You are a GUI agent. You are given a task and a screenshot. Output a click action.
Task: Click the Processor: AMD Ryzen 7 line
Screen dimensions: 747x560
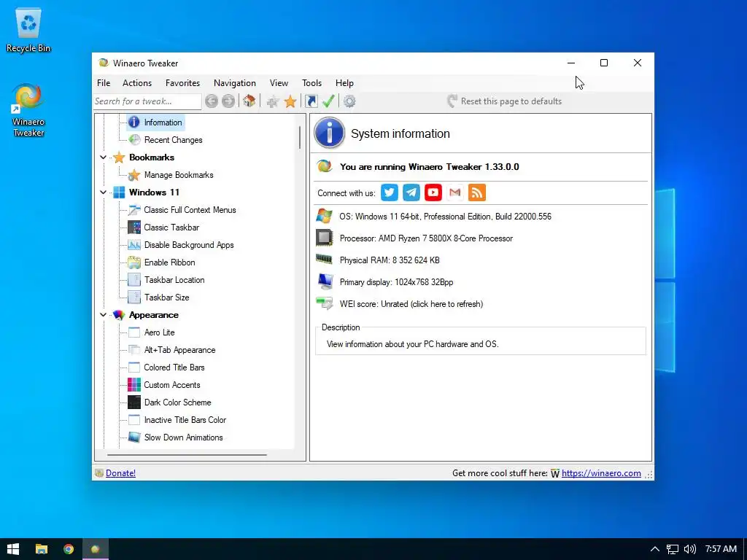pyautogui.click(x=426, y=238)
